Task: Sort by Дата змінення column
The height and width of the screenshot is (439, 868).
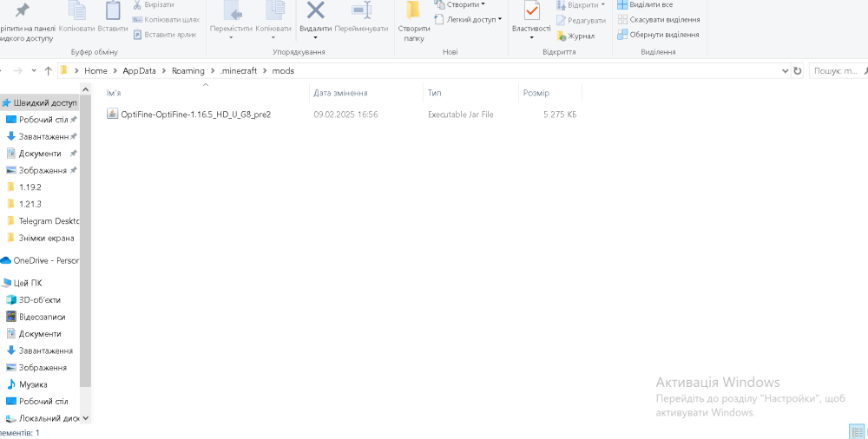Action: 366,93
